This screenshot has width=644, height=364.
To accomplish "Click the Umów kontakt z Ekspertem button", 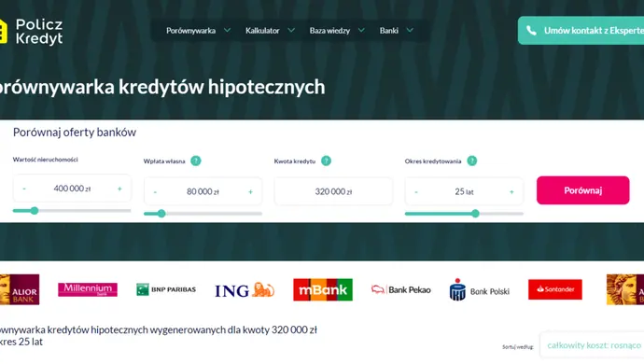I will tap(581, 31).
